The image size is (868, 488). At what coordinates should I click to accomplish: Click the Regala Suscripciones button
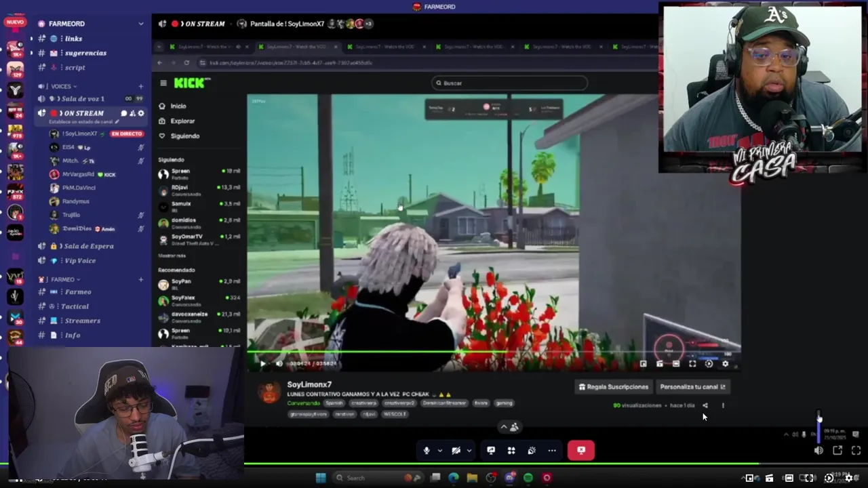click(x=613, y=387)
